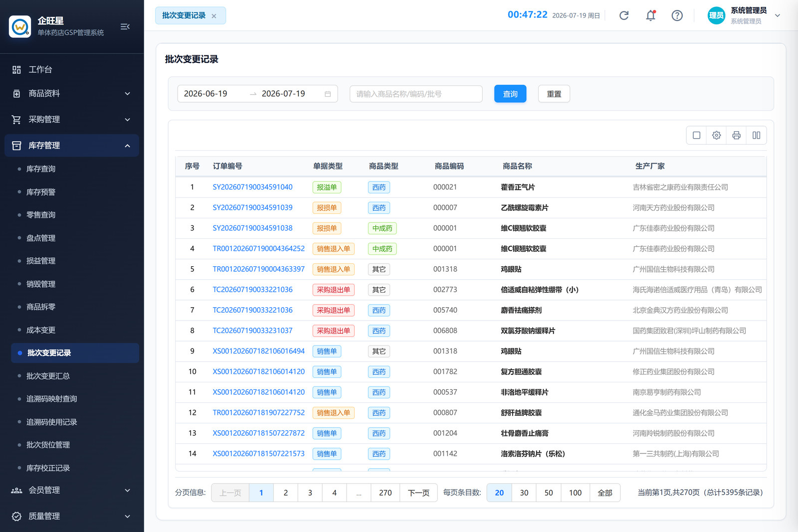798x532 pixels.
Task: Click the 重置 reset button
Action: click(x=554, y=94)
